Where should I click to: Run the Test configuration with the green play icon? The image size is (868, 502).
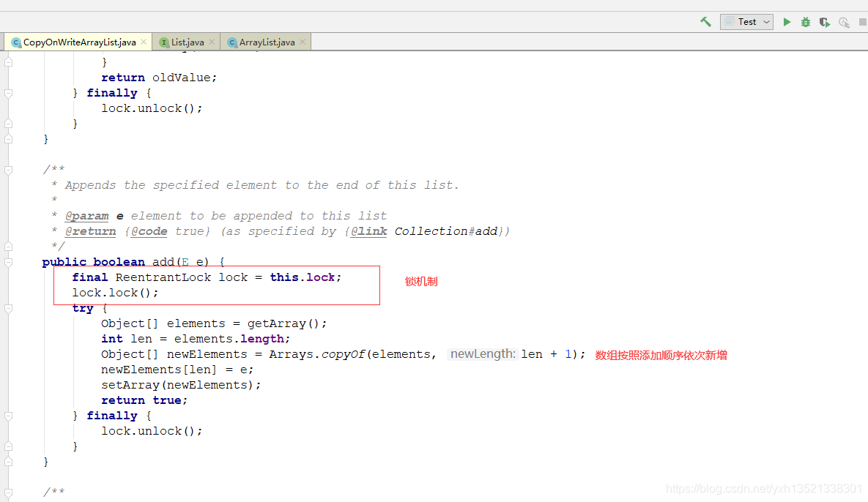tap(786, 22)
